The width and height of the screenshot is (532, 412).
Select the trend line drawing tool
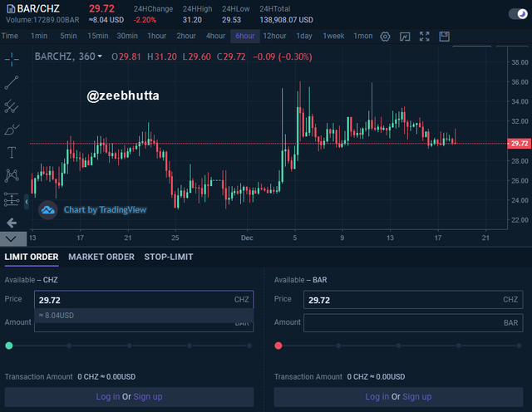(12, 82)
